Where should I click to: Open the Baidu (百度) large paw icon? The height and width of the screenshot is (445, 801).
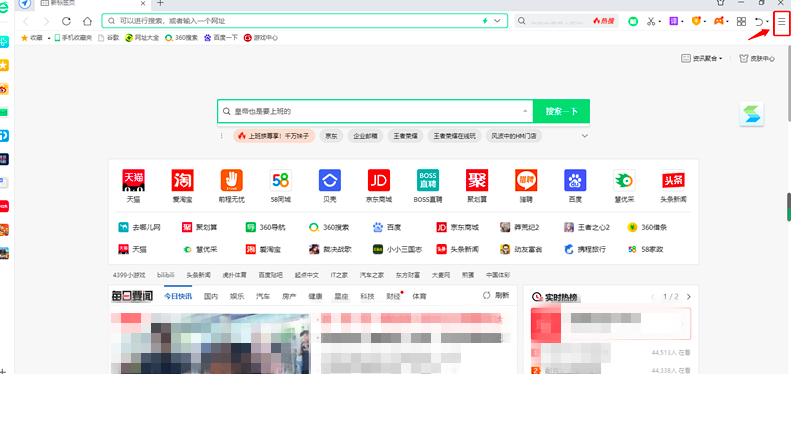(575, 180)
